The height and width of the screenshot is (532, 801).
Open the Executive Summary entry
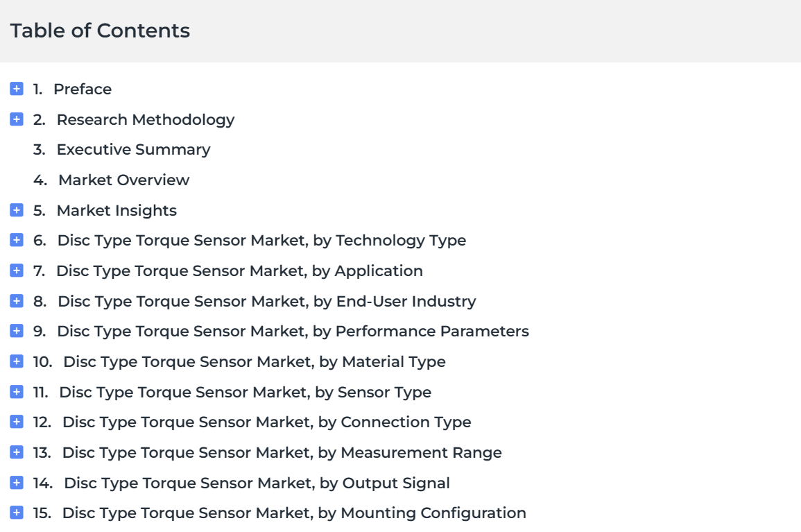tap(133, 150)
